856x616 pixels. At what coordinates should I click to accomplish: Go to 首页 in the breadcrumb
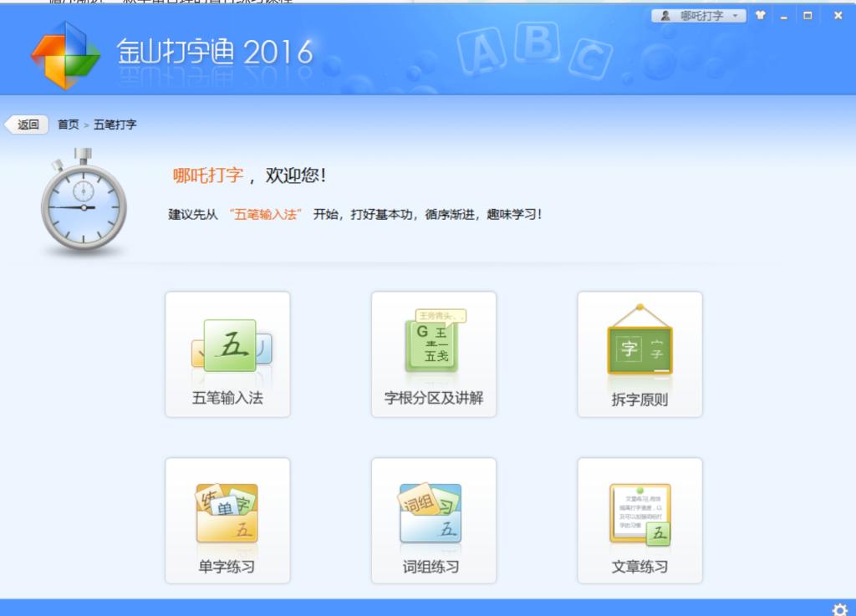click(x=69, y=125)
